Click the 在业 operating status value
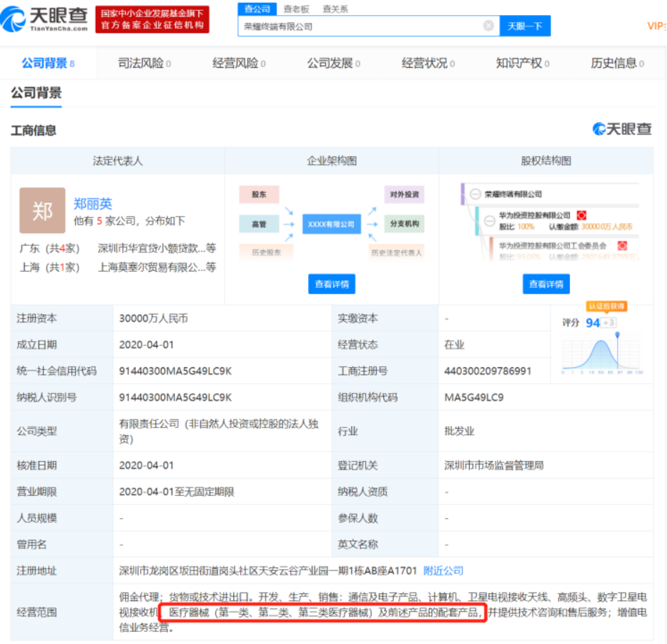 coord(454,345)
